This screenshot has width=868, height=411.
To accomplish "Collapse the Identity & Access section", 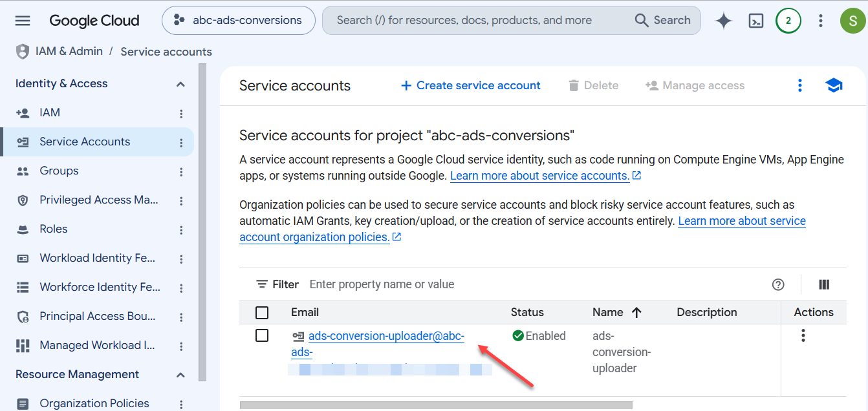I will click(180, 84).
